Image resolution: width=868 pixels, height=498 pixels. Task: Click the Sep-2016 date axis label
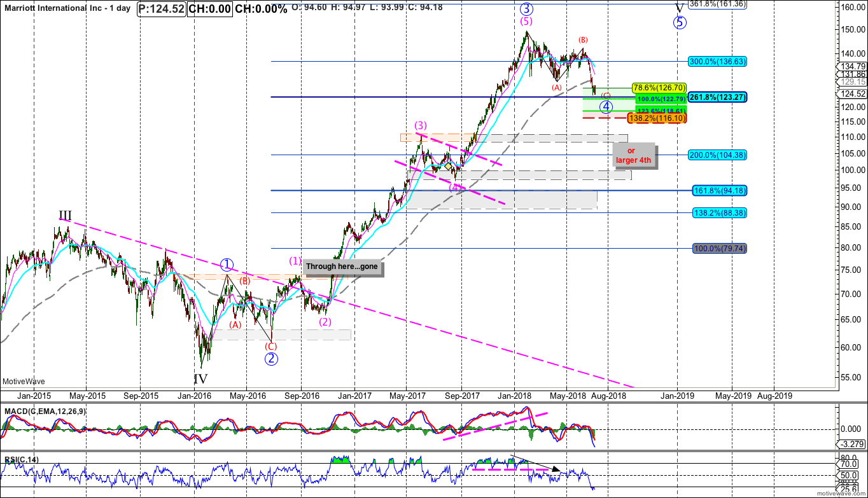pyautogui.click(x=301, y=395)
